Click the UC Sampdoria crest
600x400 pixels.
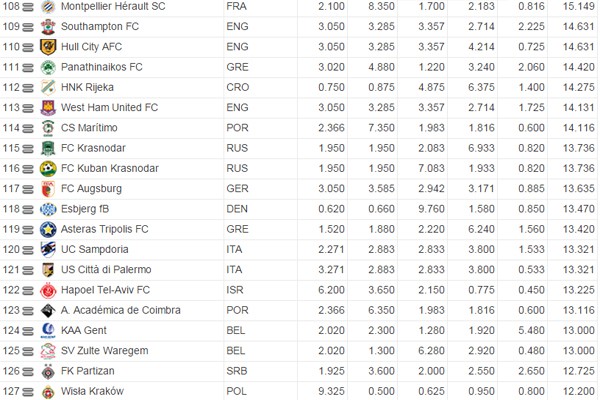[x=47, y=249]
